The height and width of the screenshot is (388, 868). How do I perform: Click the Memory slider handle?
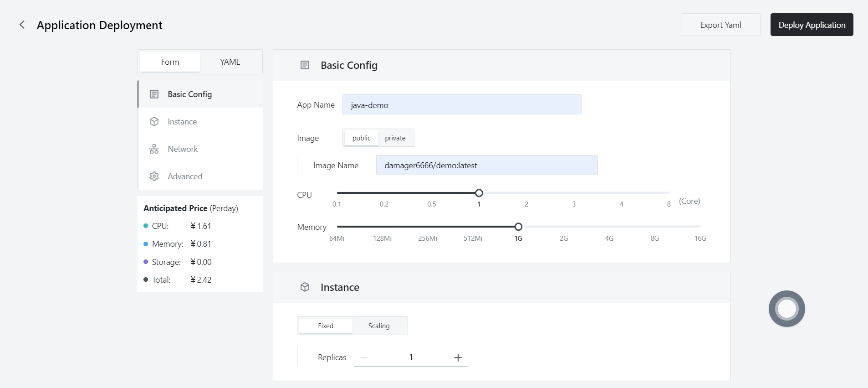(518, 227)
